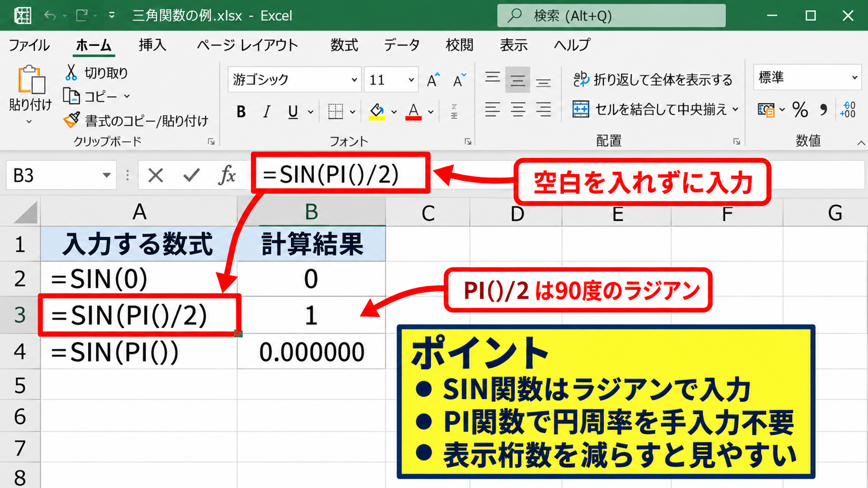Screen dimensions: 868x488
Task: Apply comma style number format
Action: 823,110
